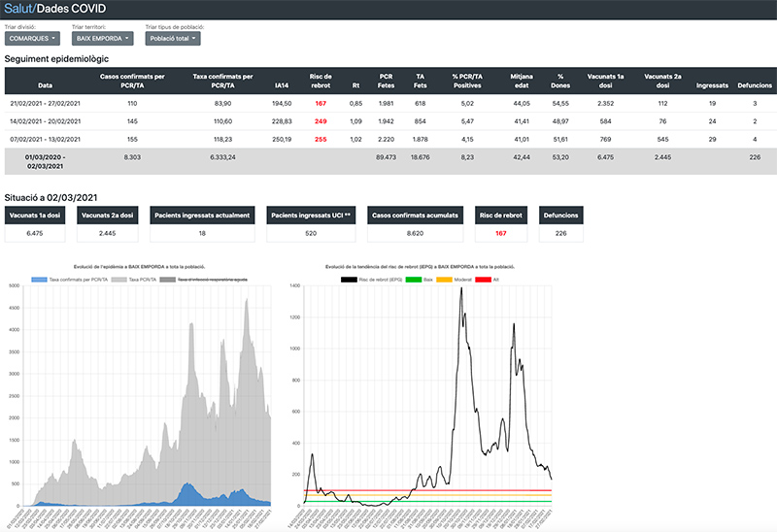Click the 'Risc de rebrot' summary card header

(501, 215)
